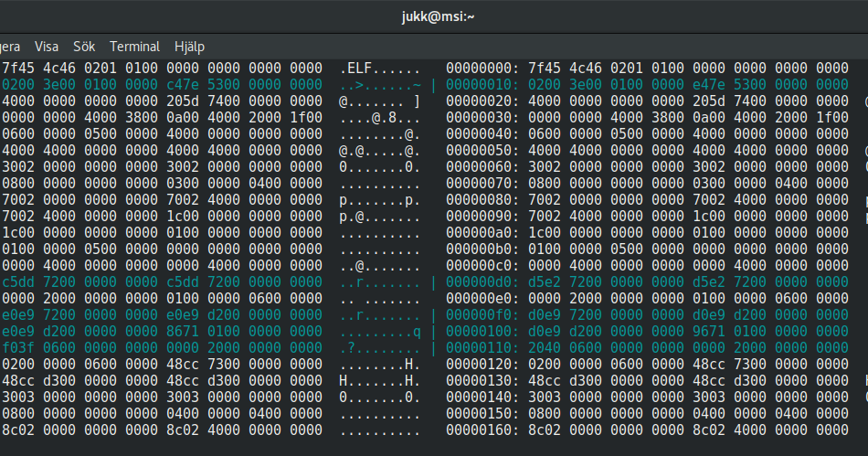Click the highlighted hex value f03f
Screen dimensions: 868x456
pos(18,347)
